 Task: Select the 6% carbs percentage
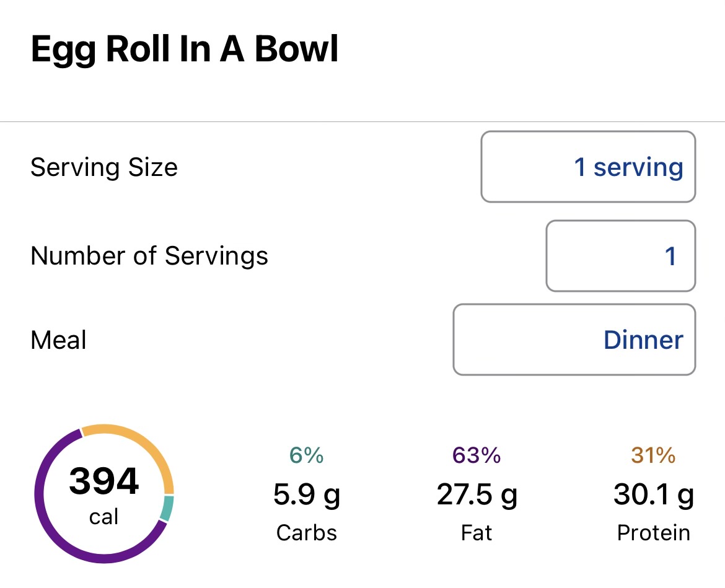[306, 456]
